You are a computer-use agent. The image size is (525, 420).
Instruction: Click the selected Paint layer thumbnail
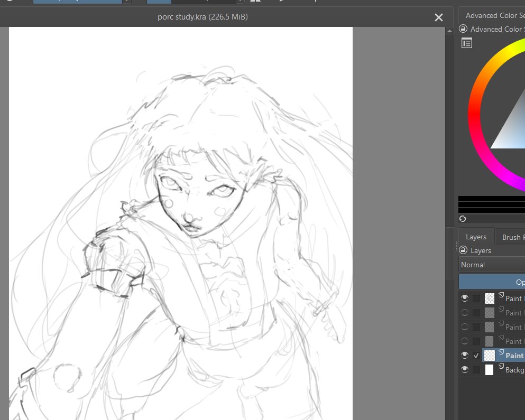tap(489, 356)
